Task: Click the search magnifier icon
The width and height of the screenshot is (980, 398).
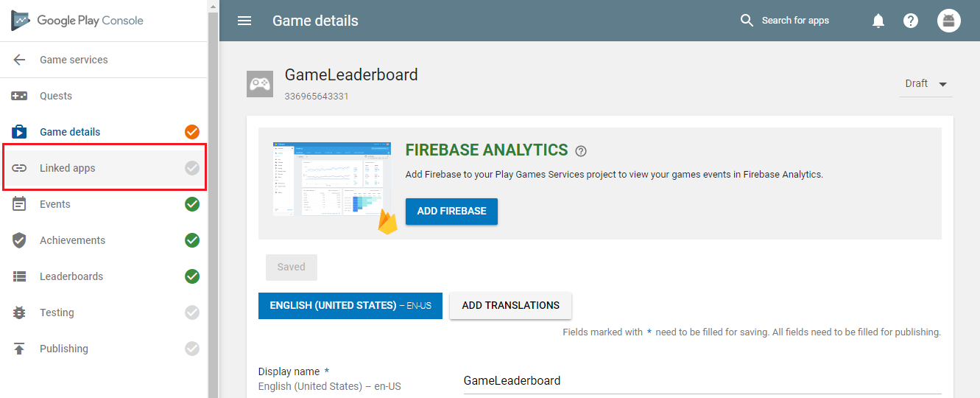Action: [x=747, y=21]
